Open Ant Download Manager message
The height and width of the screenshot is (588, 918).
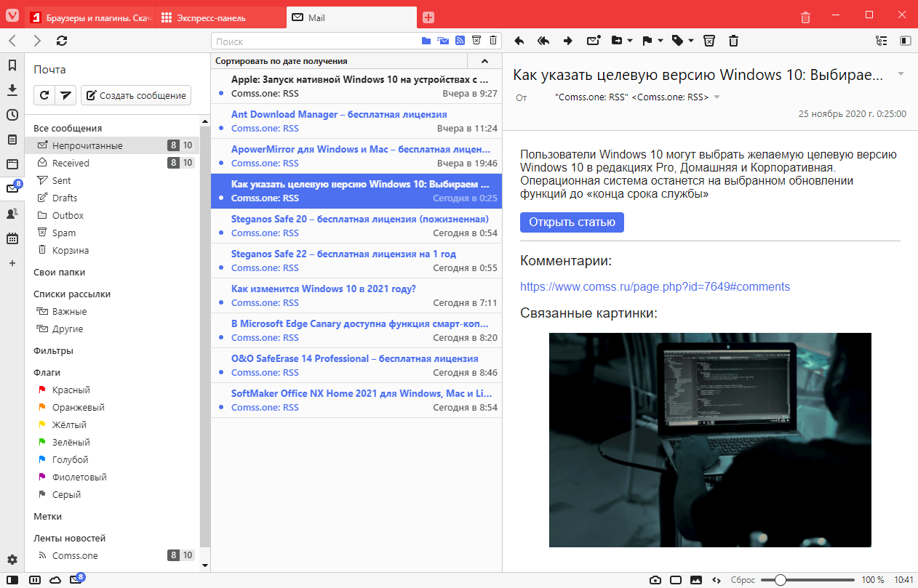point(356,121)
